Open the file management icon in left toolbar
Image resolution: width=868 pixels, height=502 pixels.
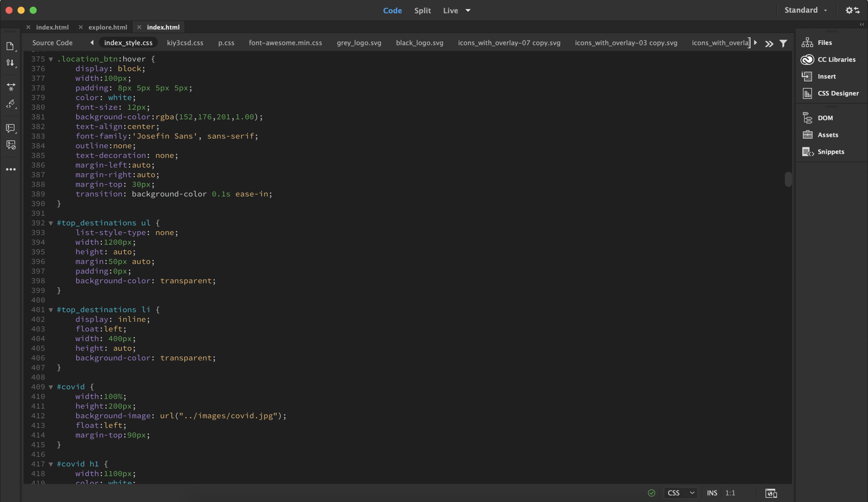click(x=10, y=46)
